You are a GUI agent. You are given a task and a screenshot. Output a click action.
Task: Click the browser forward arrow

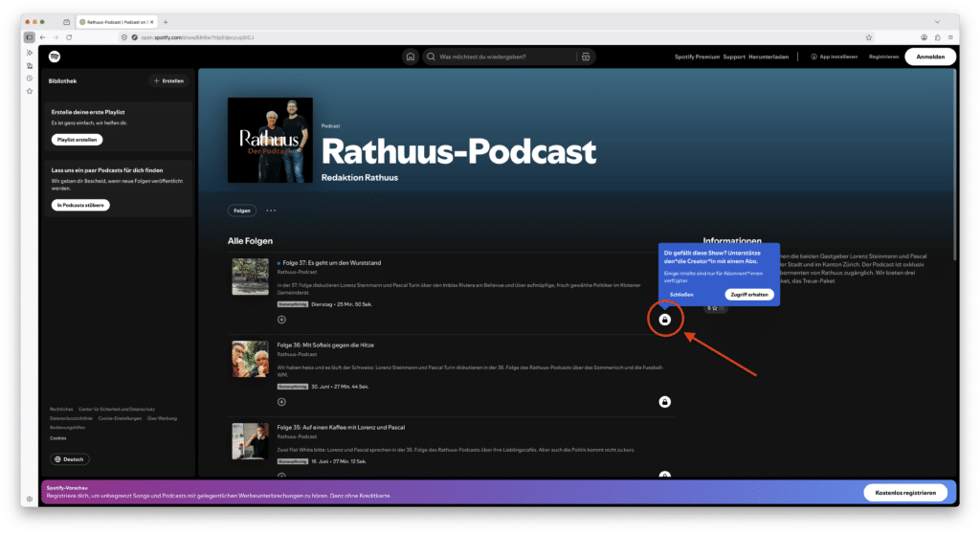[x=56, y=37]
